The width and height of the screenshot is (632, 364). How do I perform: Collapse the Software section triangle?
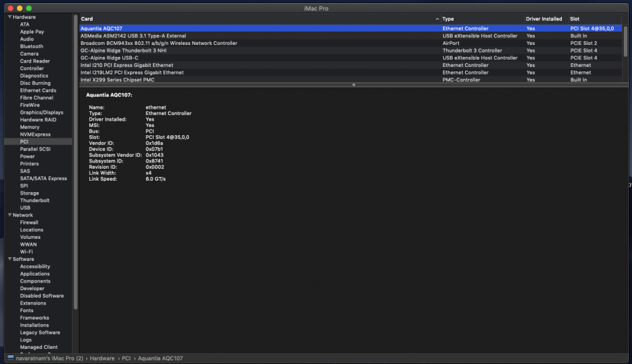tap(9, 259)
